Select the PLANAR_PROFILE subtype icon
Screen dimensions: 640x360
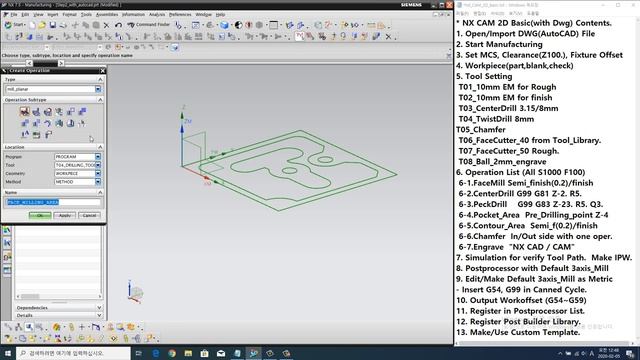pos(71,111)
